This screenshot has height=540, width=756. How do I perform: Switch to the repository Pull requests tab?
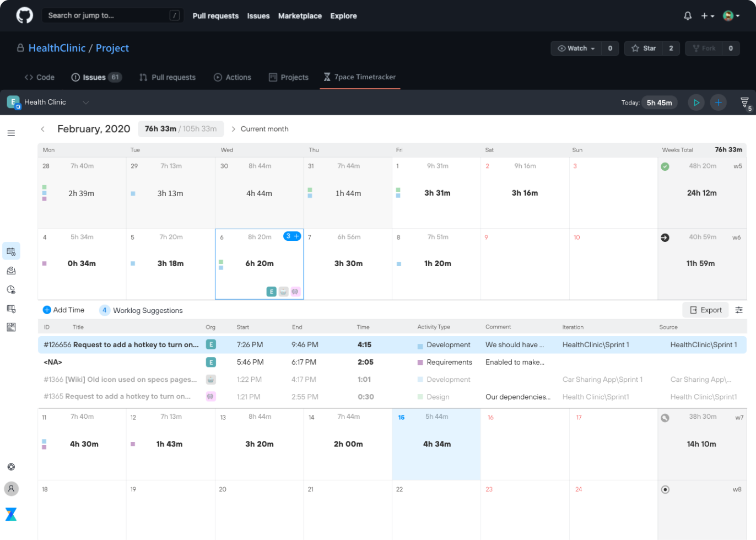(x=168, y=77)
